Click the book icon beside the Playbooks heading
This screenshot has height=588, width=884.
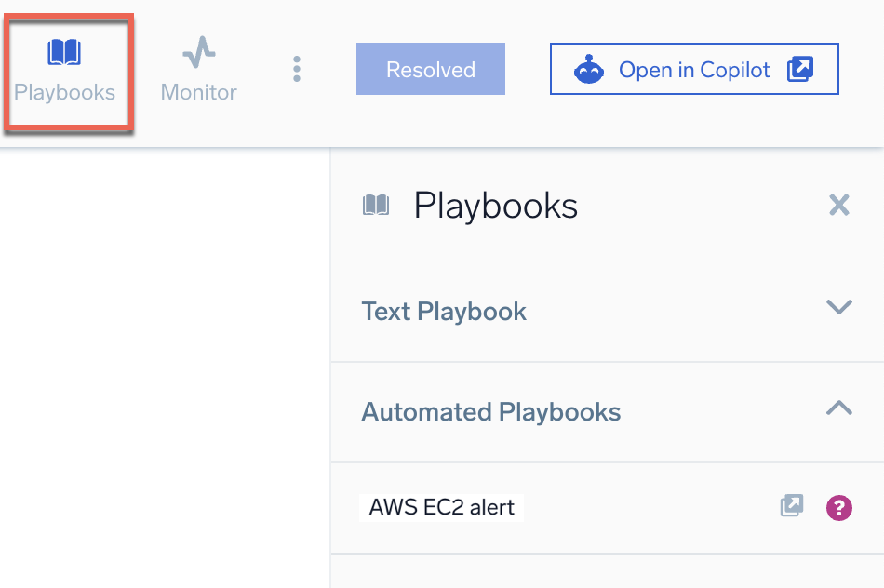[378, 205]
